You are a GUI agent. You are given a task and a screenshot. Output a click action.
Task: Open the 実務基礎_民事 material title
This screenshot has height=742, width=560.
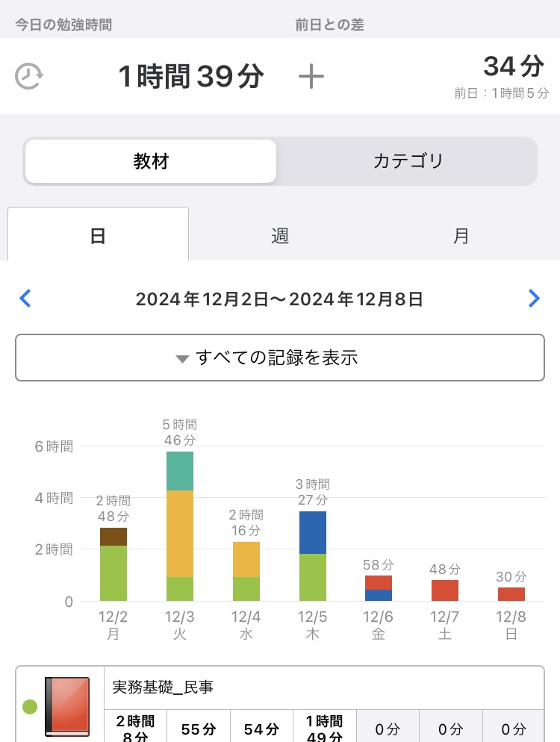[x=163, y=688]
